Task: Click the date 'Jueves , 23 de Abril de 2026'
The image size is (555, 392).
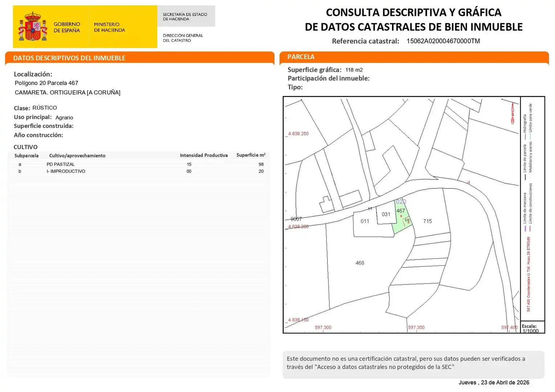Action: coord(494,383)
